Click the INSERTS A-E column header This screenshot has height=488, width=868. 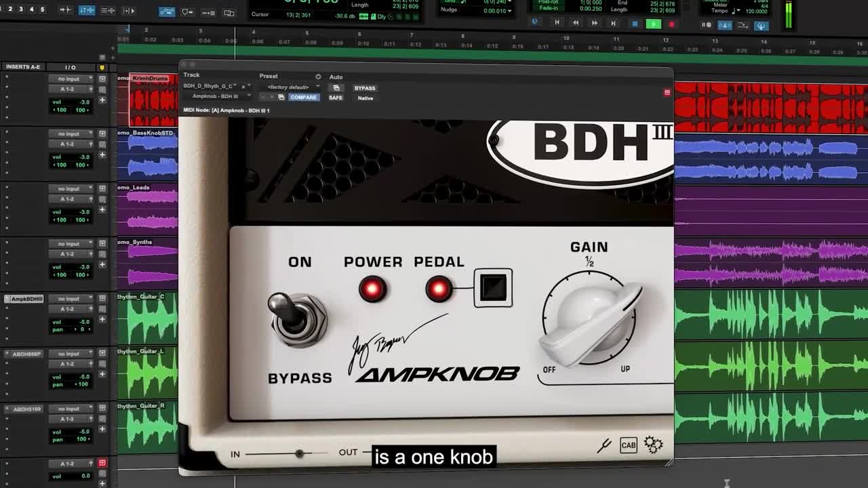23,67
